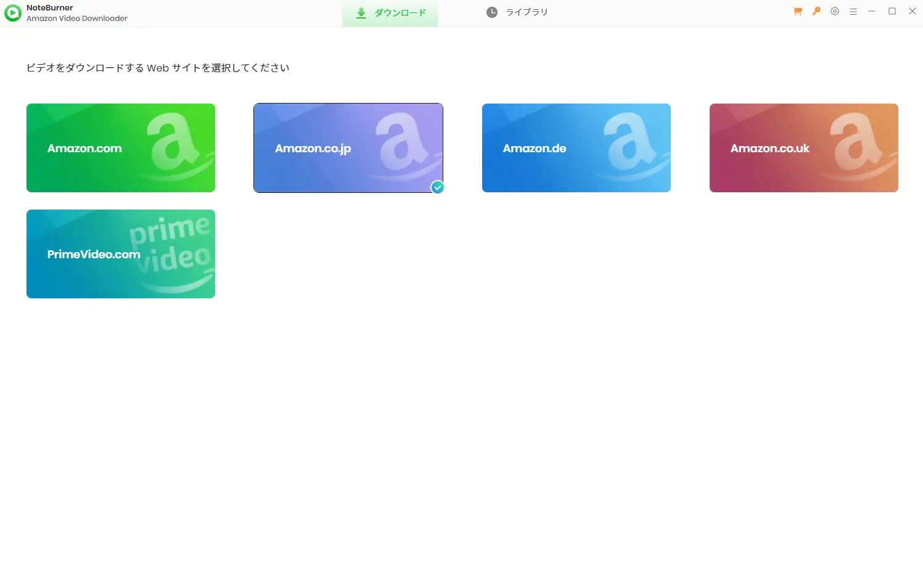Switch to the ライブラリ tab
This screenshot has height=588, width=923.
pos(517,12)
